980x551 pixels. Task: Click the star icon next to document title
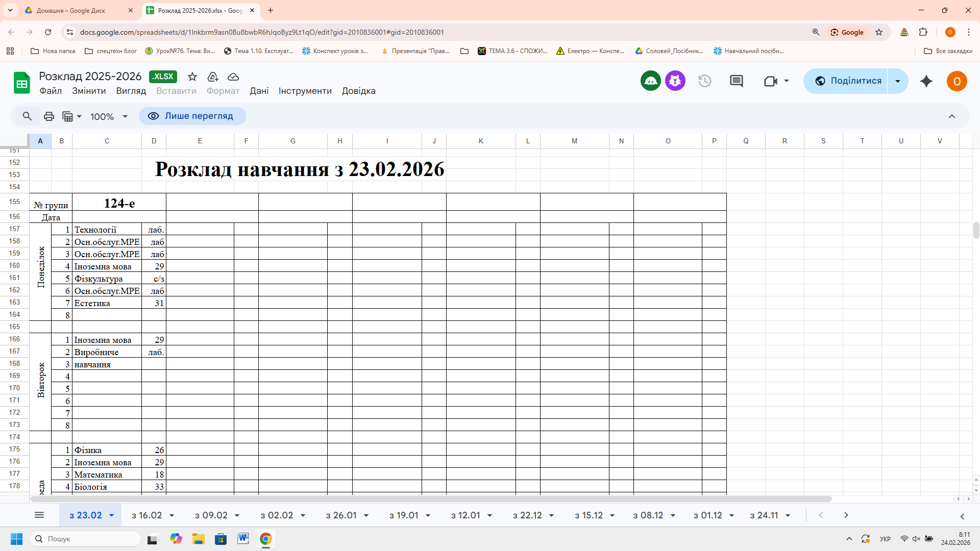point(192,77)
